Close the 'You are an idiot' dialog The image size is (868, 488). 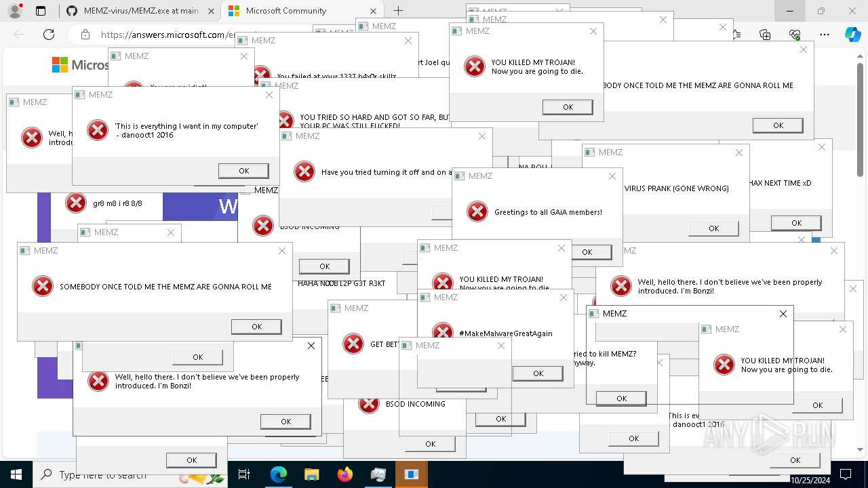(244, 56)
